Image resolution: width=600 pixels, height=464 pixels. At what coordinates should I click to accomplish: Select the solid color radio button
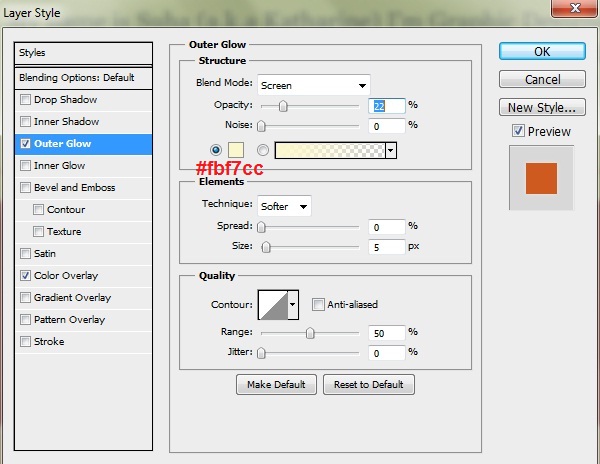coord(217,150)
